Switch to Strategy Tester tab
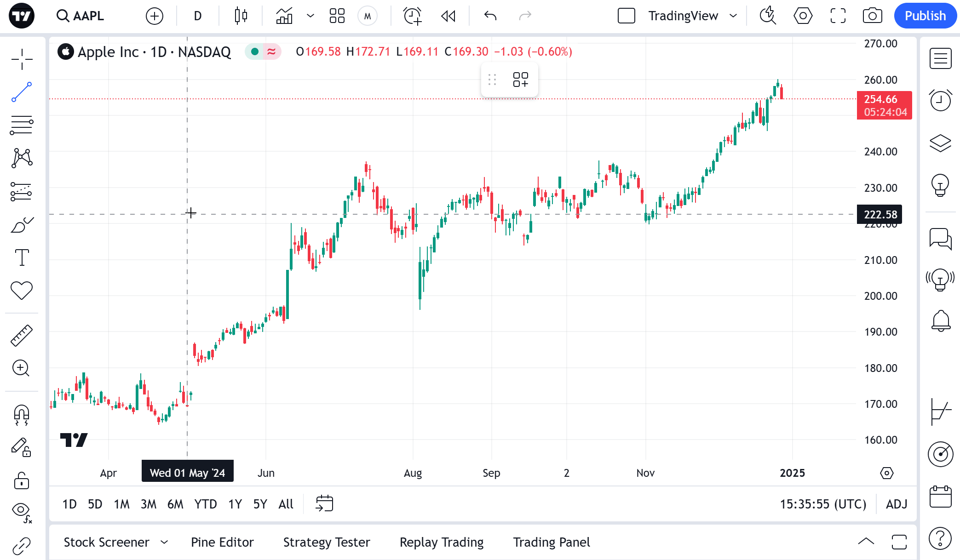 327,543
